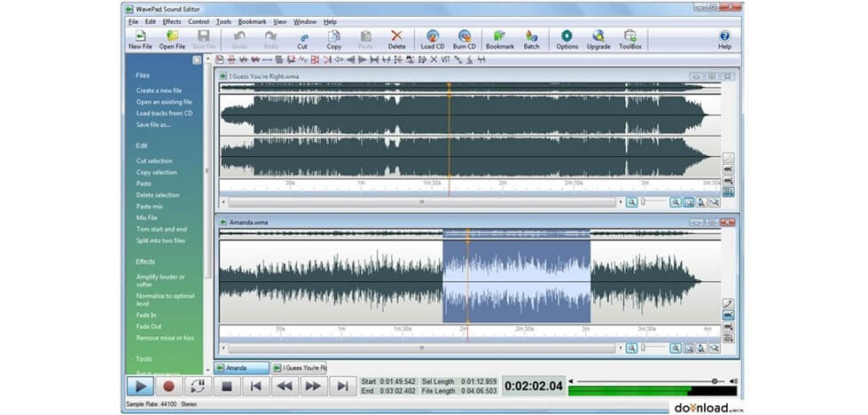This screenshot has width=868, height=415.
Task: Click 'Trim start and end' link
Action: tap(161, 229)
